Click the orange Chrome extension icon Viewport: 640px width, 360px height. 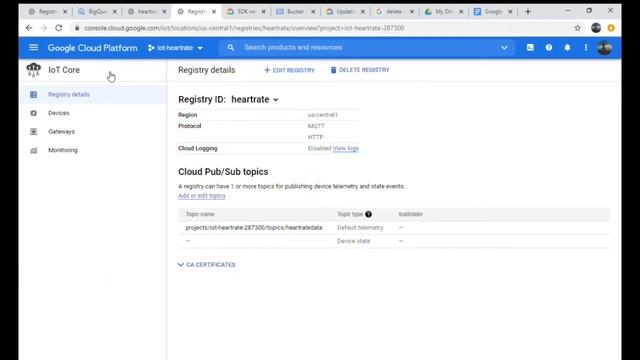coord(611,28)
